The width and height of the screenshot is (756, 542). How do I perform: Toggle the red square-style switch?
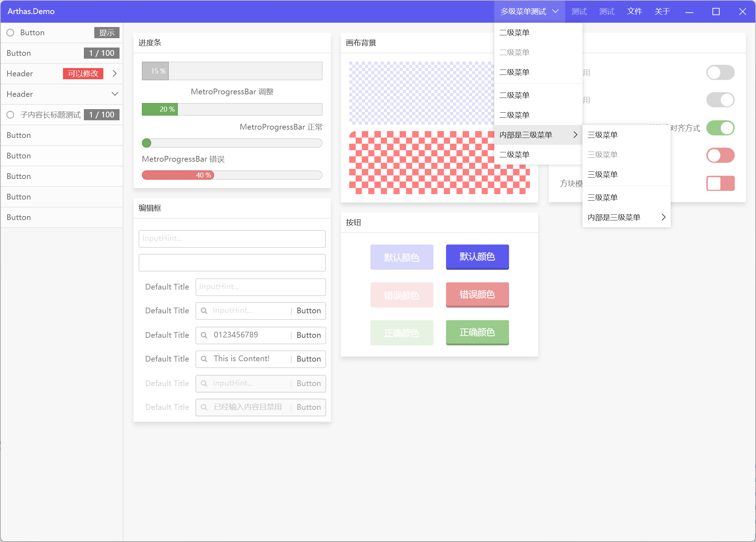720,183
